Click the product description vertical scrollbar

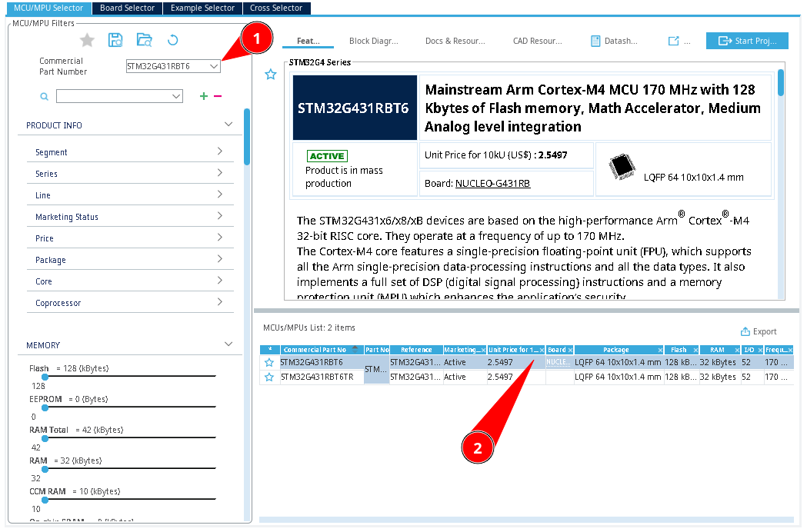click(x=781, y=82)
